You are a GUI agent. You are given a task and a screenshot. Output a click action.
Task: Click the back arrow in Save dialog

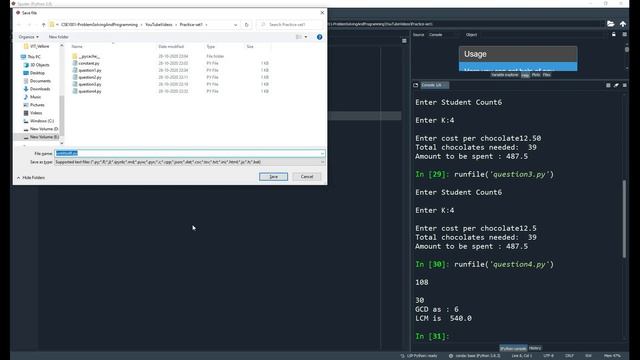[19, 24]
